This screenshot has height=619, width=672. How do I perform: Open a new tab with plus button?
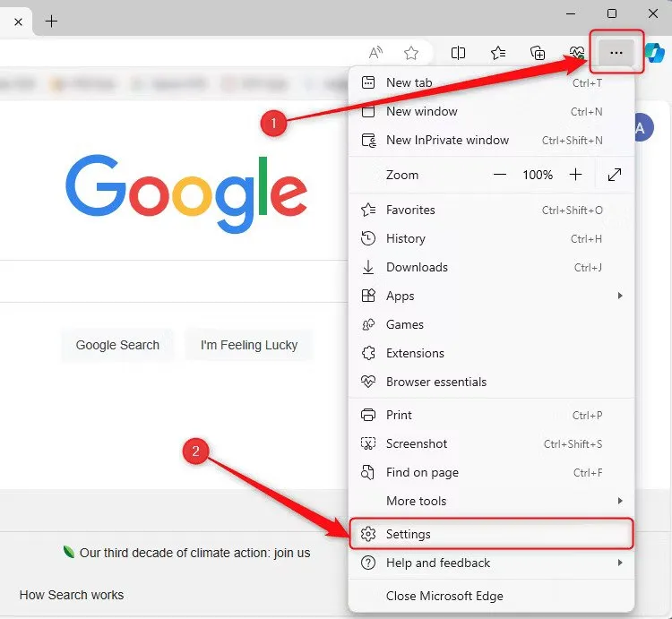(x=51, y=21)
